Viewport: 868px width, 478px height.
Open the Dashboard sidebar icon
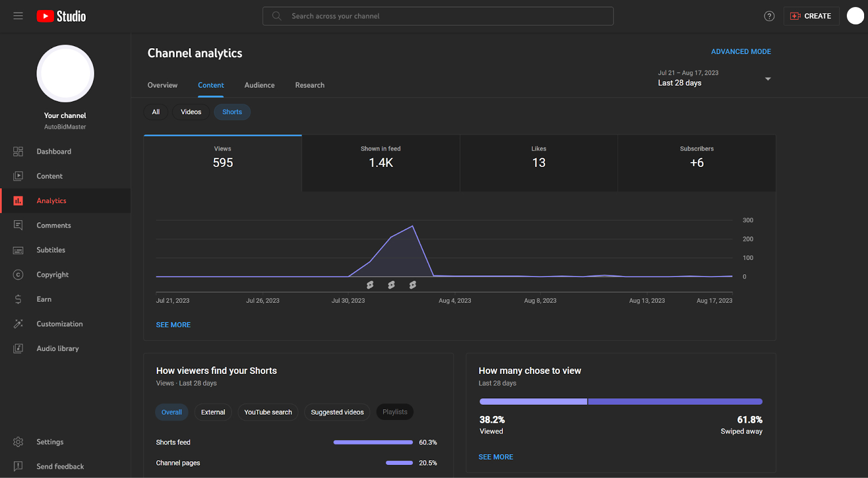[x=18, y=152]
